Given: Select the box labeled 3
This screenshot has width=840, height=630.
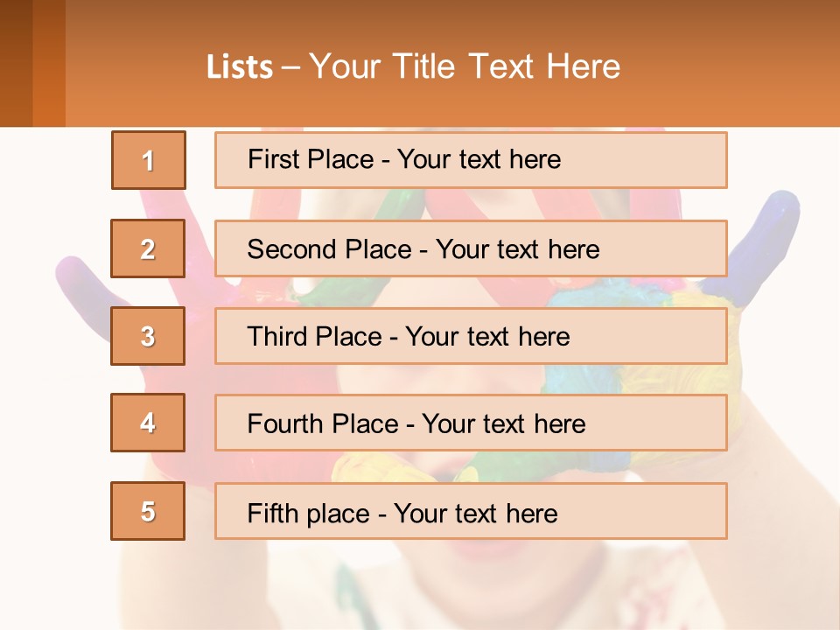Looking at the screenshot, I should pos(148,336).
